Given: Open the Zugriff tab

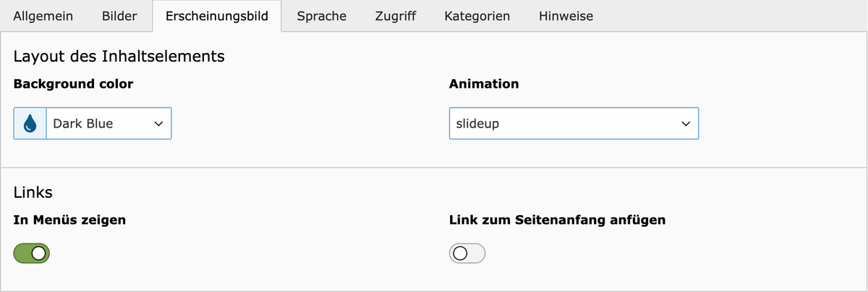Looking at the screenshot, I should coord(396,16).
